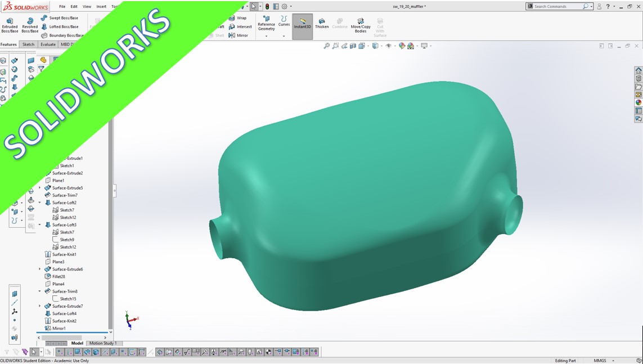Image resolution: width=643 pixels, height=364 pixels.
Task: Toggle filter edges in selection filter bar
Action: 69,352
